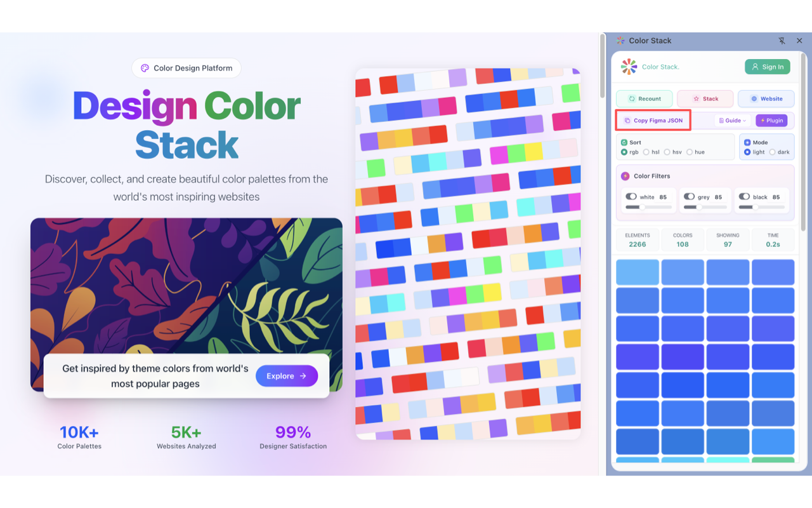Image resolution: width=812 pixels, height=508 pixels.
Task: Click the Copy Figma JSON button
Action: coord(653,120)
